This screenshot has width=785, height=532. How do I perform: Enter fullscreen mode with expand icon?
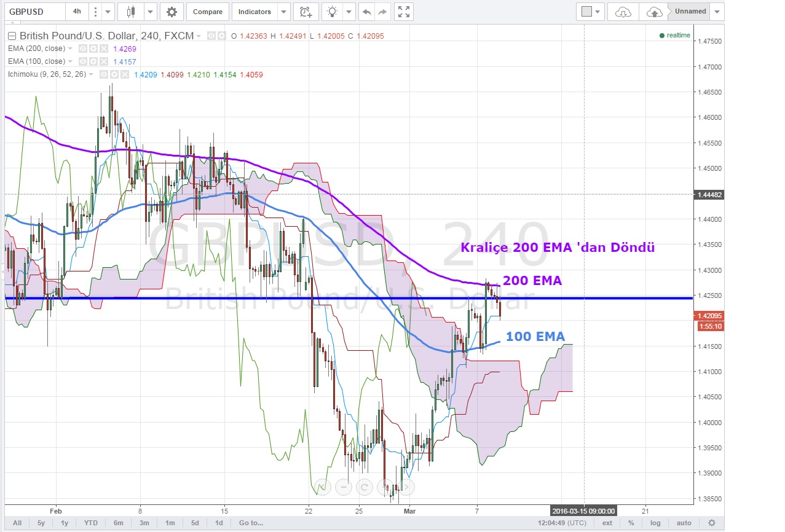click(403, 12)
